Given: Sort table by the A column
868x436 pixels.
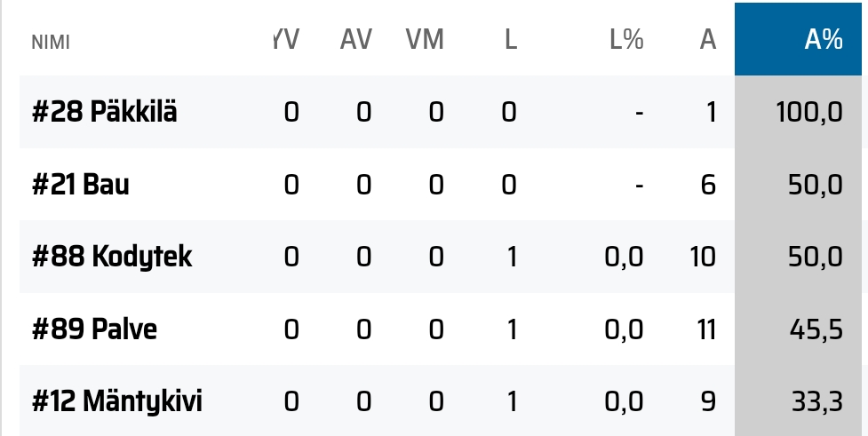Looking at the screenshot, I should point(707,40).
